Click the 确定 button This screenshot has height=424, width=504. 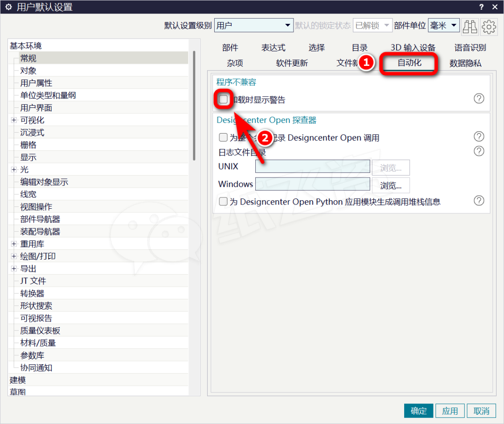[418, 411]
